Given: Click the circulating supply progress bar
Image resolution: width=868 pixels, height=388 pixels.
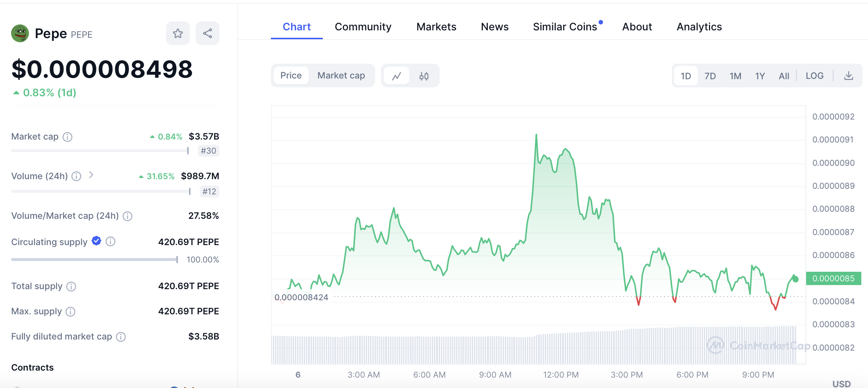Looking at the screenshot, I should coord(95,260).
